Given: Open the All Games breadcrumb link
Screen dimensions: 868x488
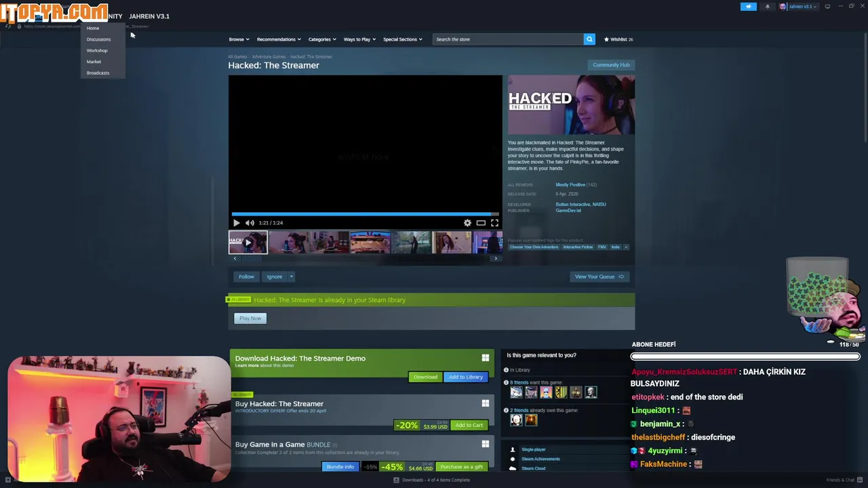Looking at the screenshot, I should click(237, 57).
